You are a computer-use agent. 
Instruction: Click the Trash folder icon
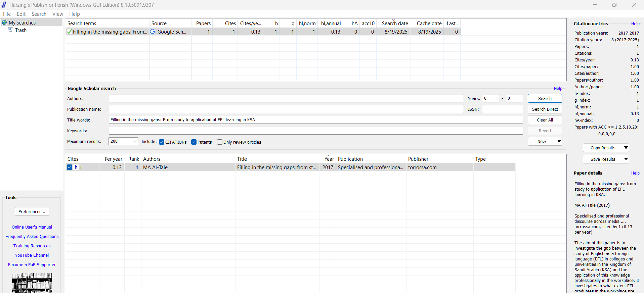10,30
